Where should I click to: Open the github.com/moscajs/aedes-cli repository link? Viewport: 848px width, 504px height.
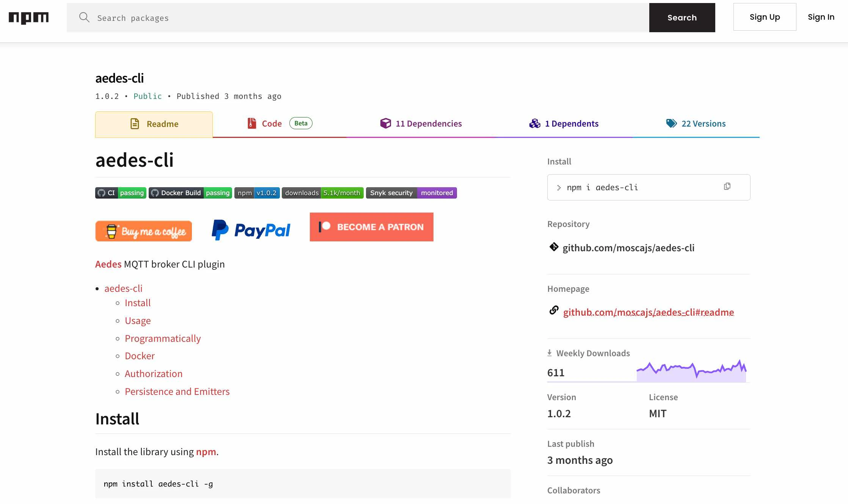pos(628,248)
